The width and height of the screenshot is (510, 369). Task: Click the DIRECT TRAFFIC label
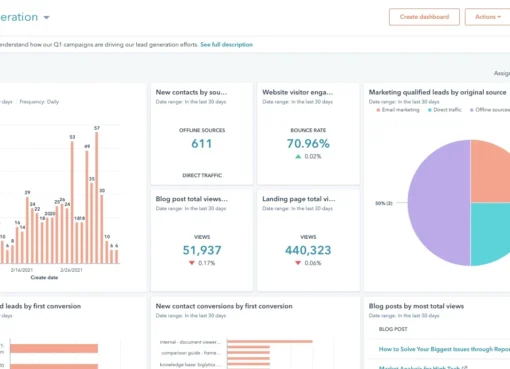[202, 175]
